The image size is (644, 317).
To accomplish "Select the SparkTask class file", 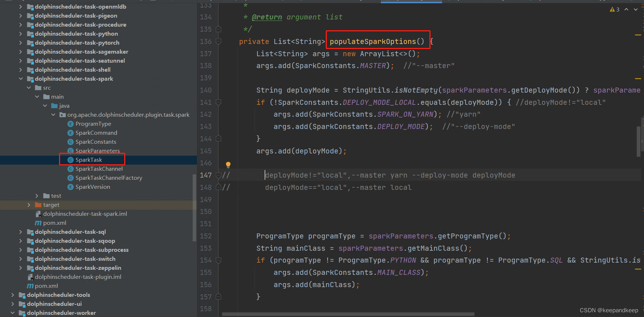I will pos(89,160).
